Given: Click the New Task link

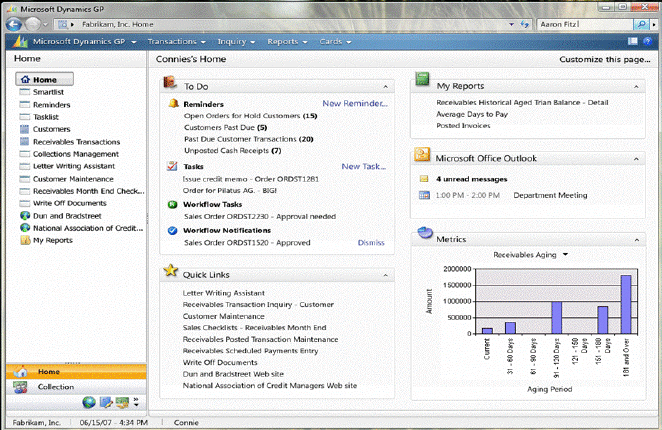Looking at the screenshot, I should point(364,166).
